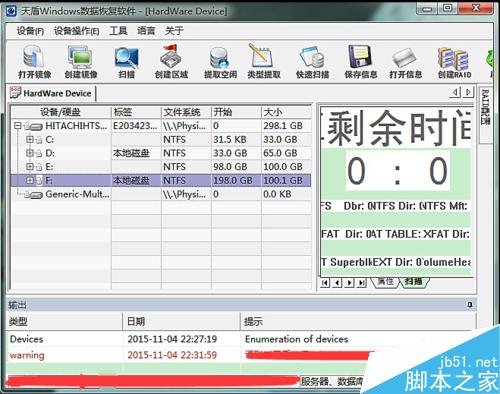Go to next tab in right panel

349,283
